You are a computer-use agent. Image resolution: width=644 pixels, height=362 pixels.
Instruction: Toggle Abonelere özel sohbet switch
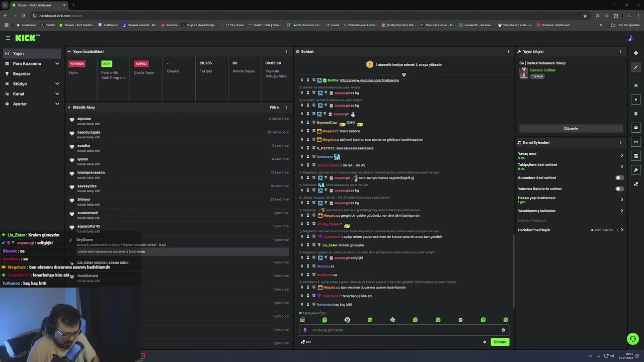[x=620, y=177]
